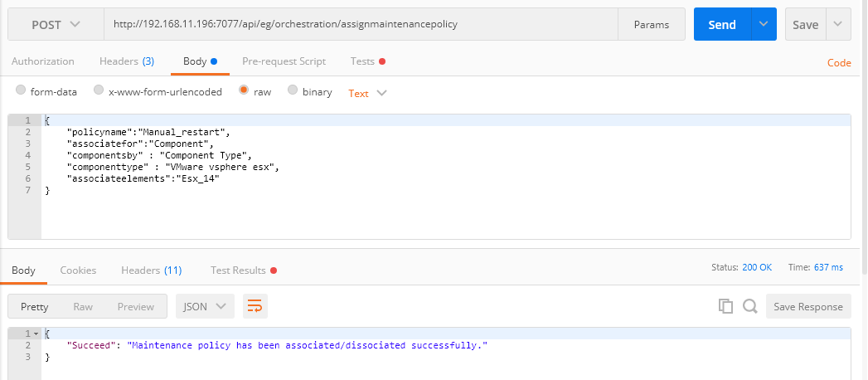This screenshot has width=868, height=380.
Task: Click the componenttype line in request body
Action: click(172, 167)
